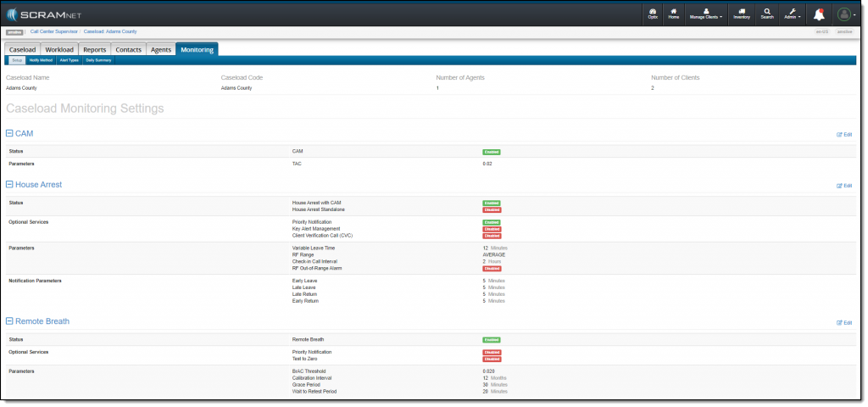
Task: Open the Reports tab
Action: [95, 50]
